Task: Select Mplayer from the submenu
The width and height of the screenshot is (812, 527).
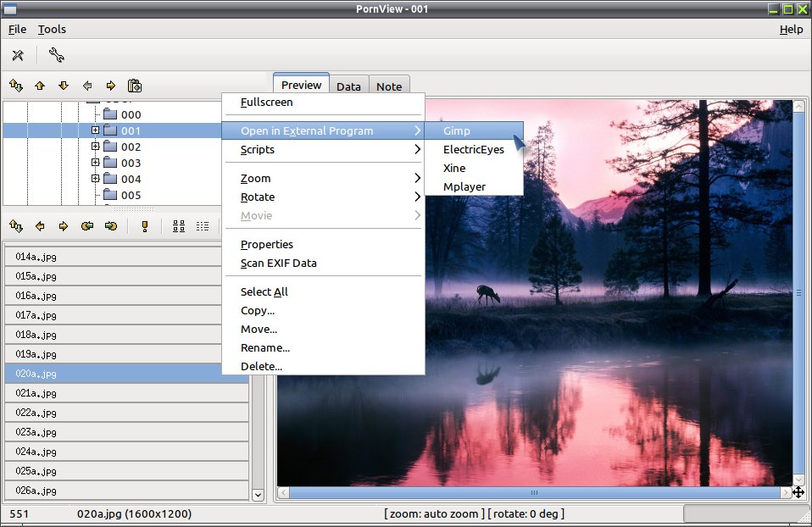Action: tap(474, 187)
